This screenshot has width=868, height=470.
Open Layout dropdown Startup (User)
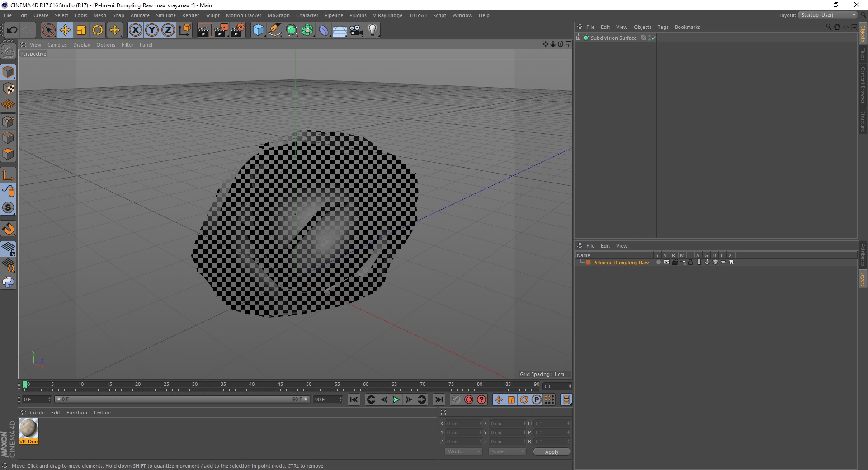tap(828, 15)
